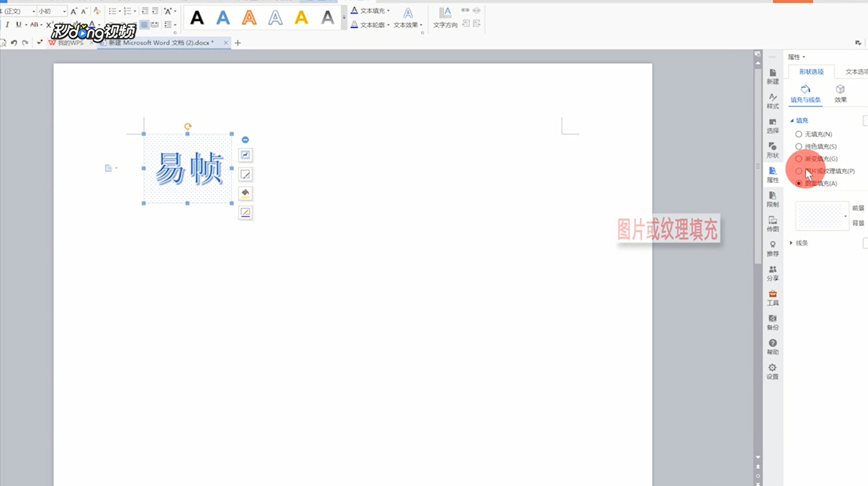This screenshot has width=868, height=486.
Task: Open the numbered list button
Action: point(129,11)
